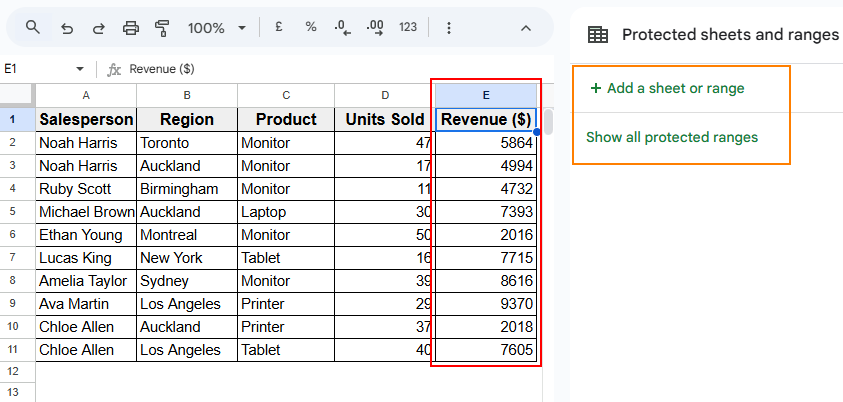Open the 100% zoom dropdown

[215, 28]
